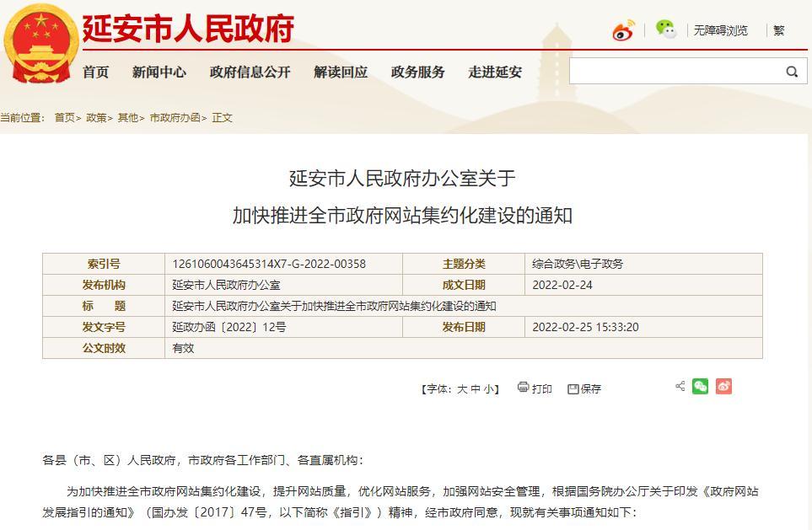
Task: Set font size to 小
Action: pos(488,389)
